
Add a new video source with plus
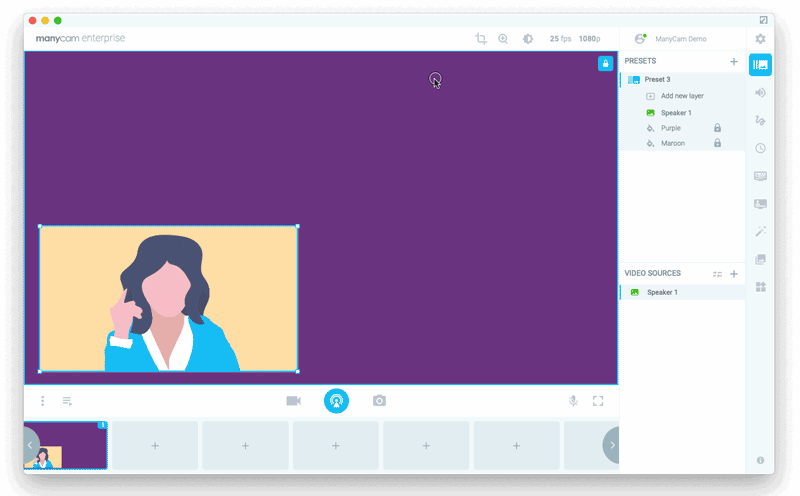[734, 274]
